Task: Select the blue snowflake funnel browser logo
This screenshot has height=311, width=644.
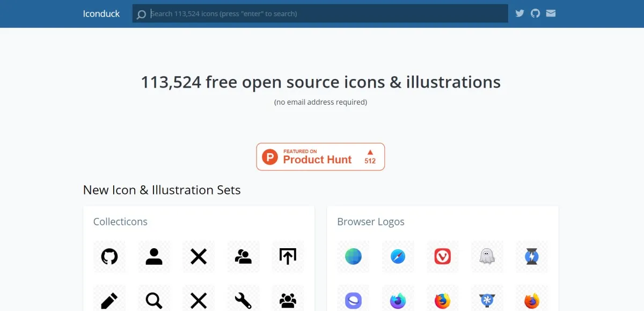Action: tap(487, 300)
